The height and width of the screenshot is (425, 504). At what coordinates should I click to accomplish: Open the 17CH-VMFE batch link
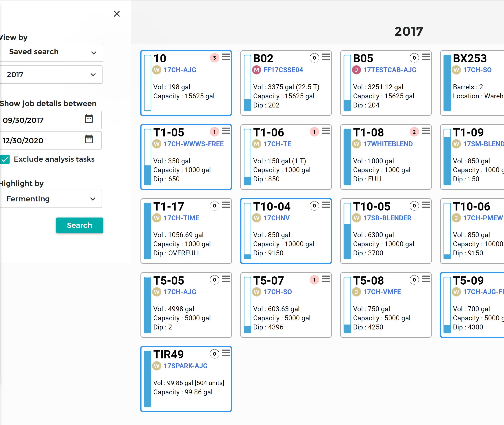point(382,292)
